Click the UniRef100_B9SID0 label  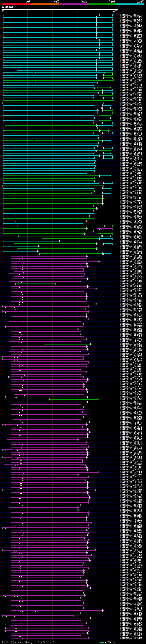(x=131, y=30)
